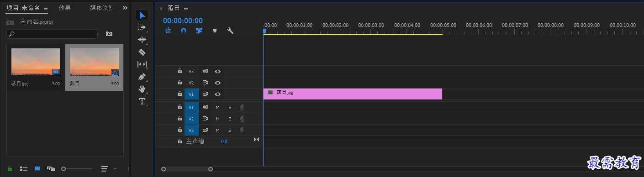Enable voice-over record on track A1
644x177 pixels.
pos(243,107)
